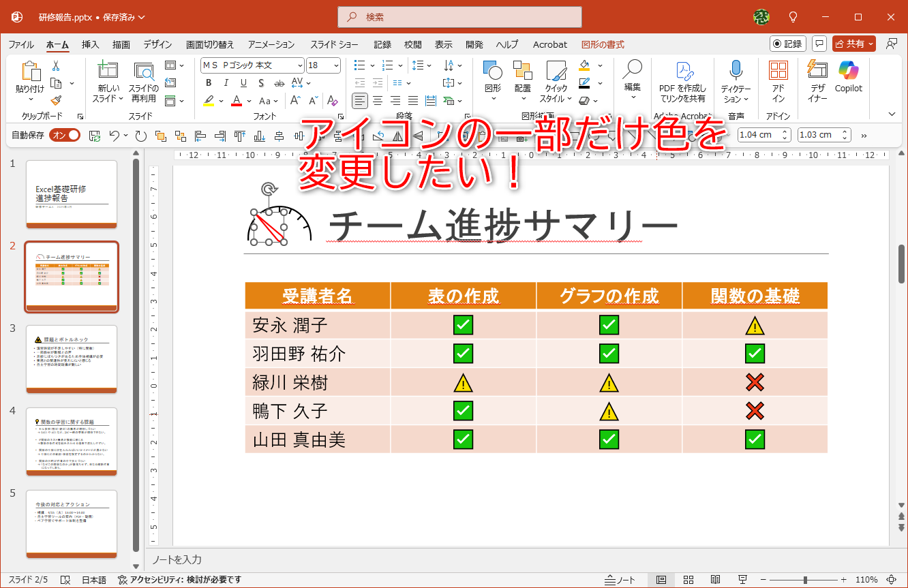Click the Bring to Front icon in quick access
This screenshot has height=588, width=908.
click(x=161, y=136)
